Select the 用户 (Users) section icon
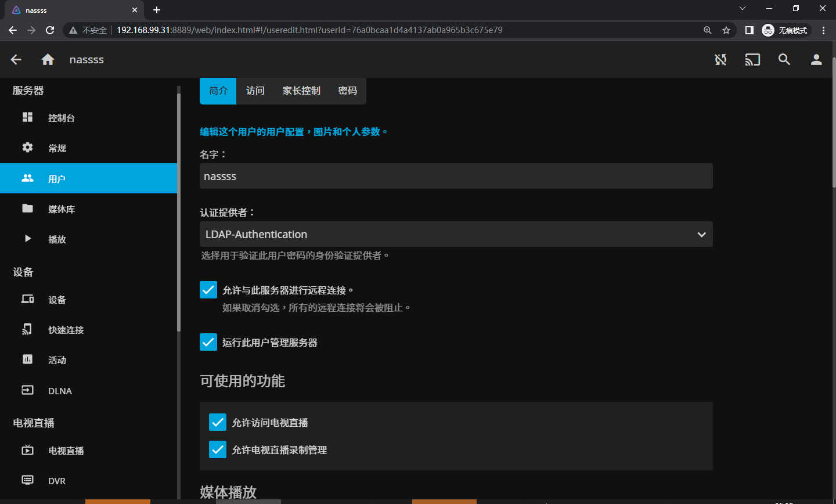This screenshot has width=836, height=504. 27,178
